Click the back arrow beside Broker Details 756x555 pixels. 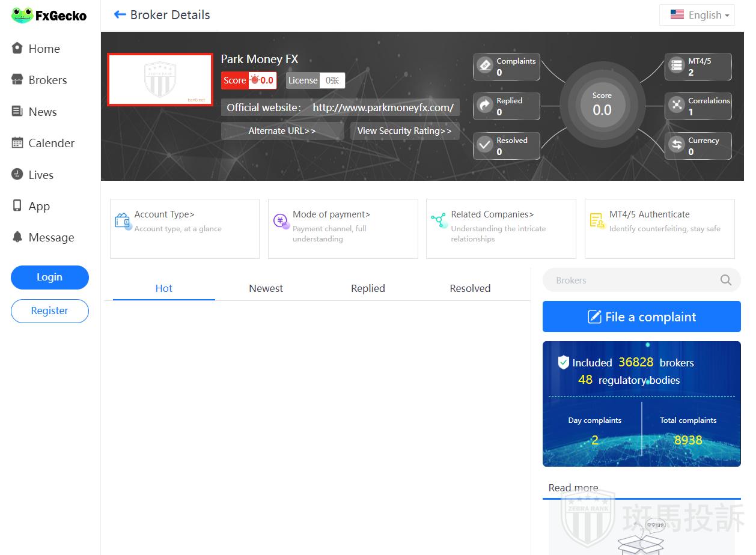[120, 15]
